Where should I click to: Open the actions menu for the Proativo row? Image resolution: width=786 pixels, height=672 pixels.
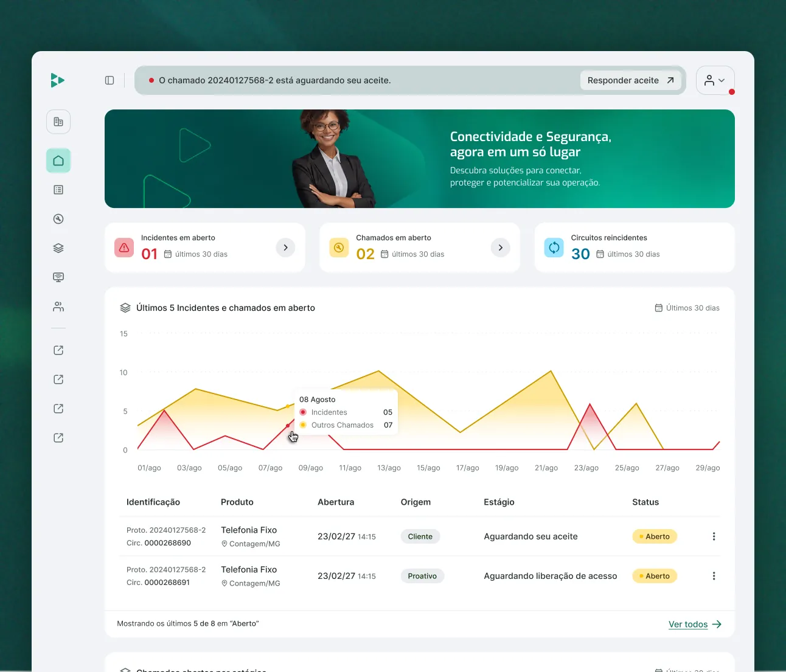pos(714,576)
